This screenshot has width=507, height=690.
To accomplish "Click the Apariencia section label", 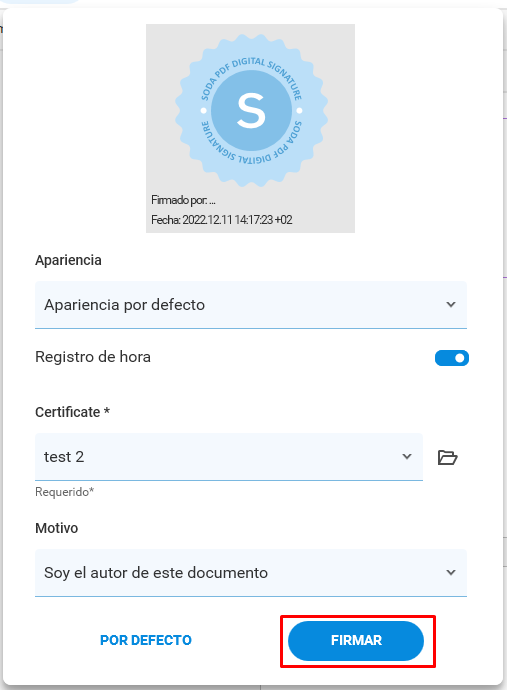I will (x=68, y=260).
